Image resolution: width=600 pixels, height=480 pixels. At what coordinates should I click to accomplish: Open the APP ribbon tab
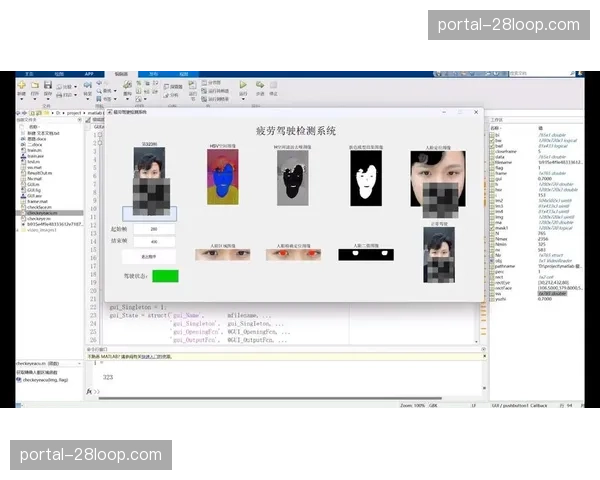(88, 74)
